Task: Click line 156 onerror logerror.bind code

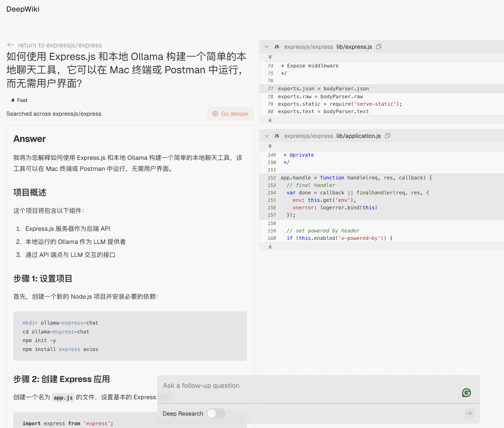Action: point(335,208)
